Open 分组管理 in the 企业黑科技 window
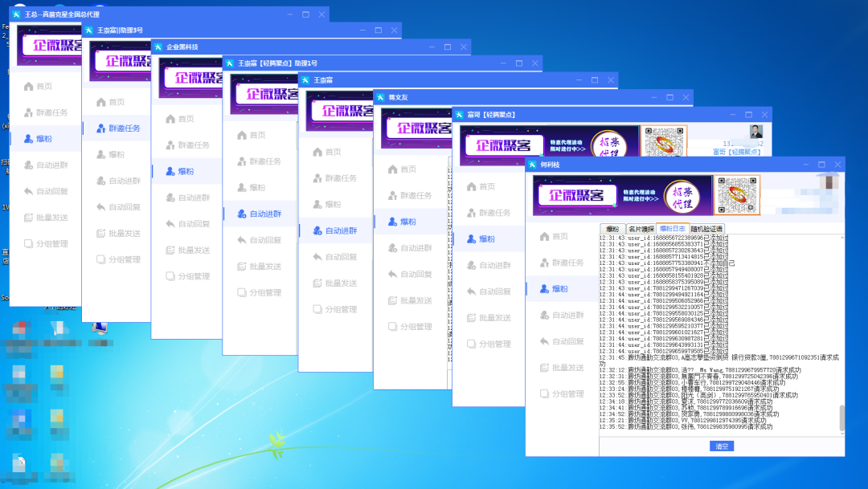The height and width of the screenshot is (489, 868). [187, 276]
